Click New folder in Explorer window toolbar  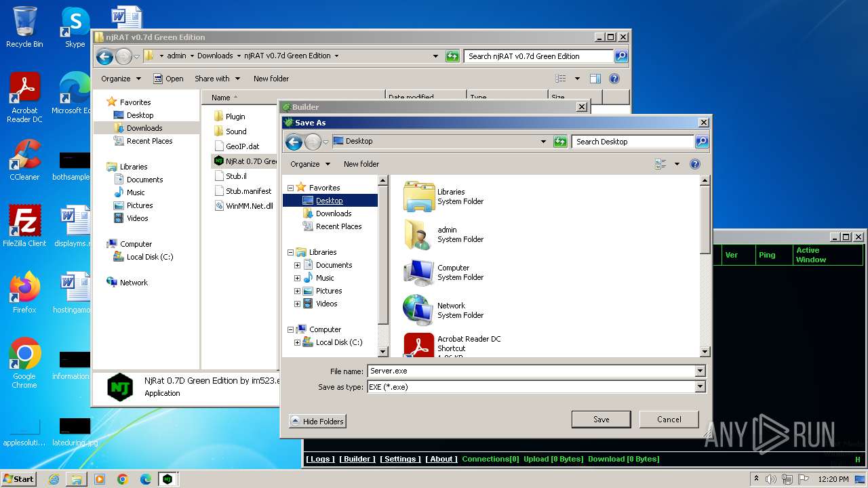[x=271, y=79]
